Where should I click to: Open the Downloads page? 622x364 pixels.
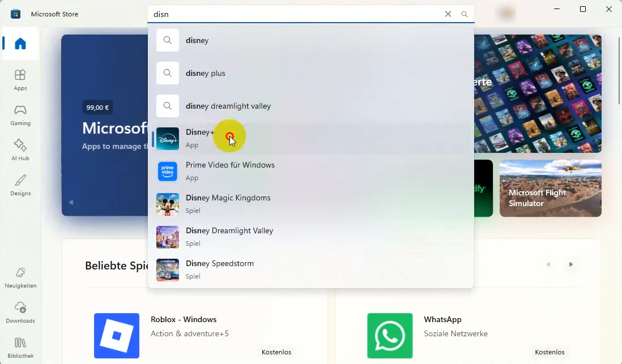pos(20,312)
